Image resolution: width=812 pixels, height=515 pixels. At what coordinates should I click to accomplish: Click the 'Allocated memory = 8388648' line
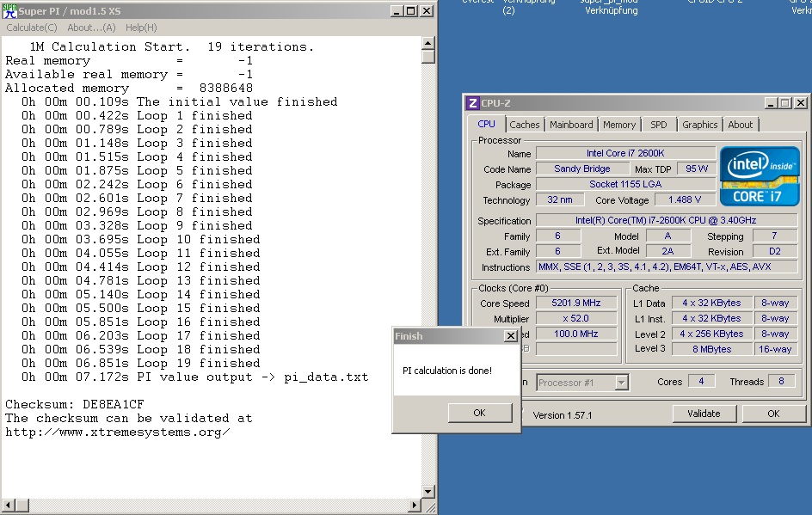129,88
